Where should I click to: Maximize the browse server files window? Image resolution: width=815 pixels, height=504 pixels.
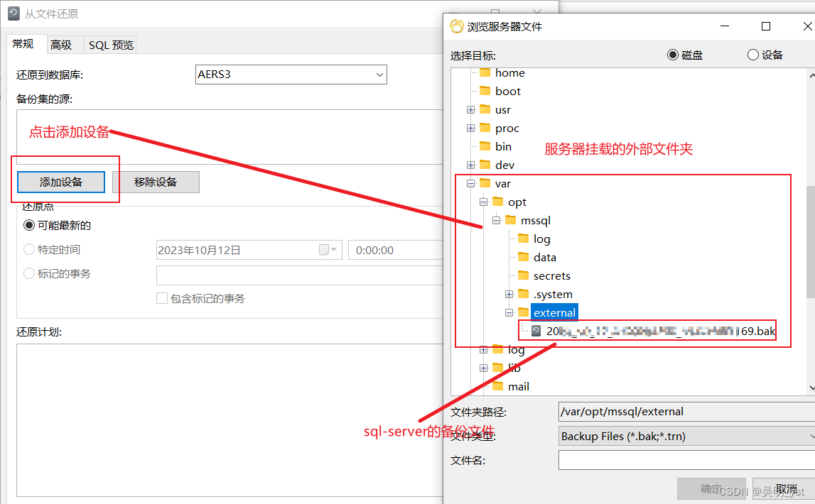click(x=766, y=26)
